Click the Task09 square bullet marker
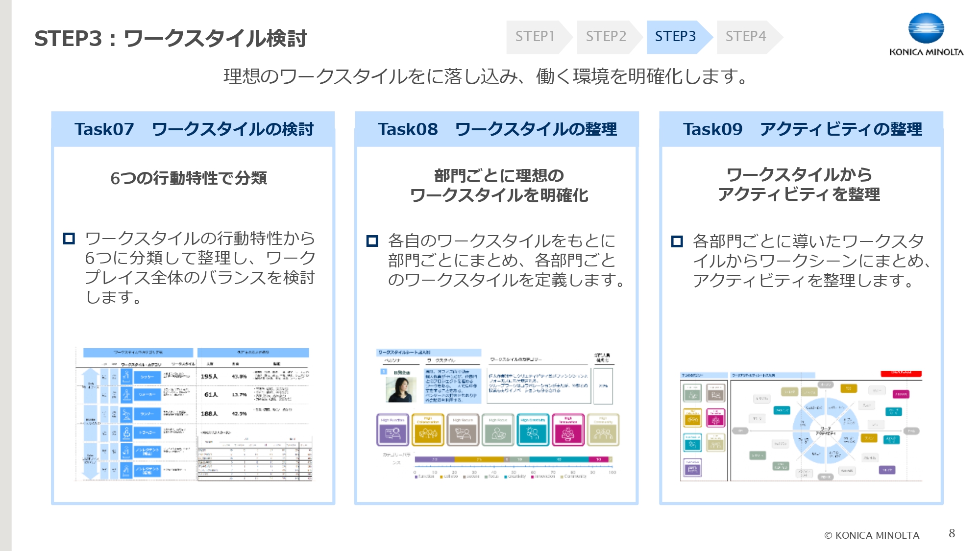 (677, 241)
